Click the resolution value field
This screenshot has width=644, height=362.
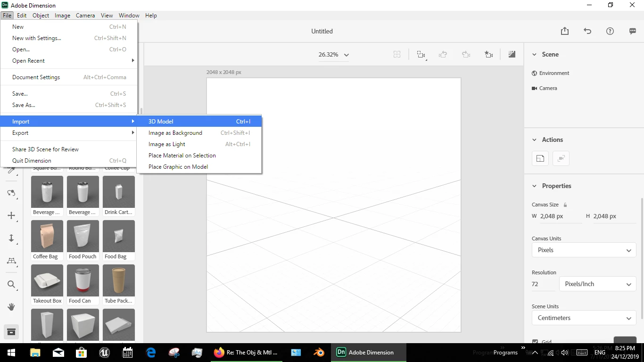pos(544,284)
